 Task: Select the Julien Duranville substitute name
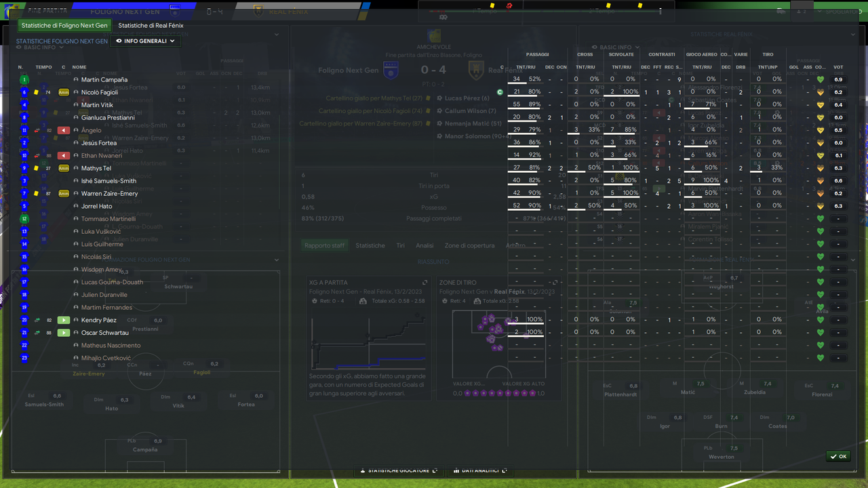tap(104, 295)
